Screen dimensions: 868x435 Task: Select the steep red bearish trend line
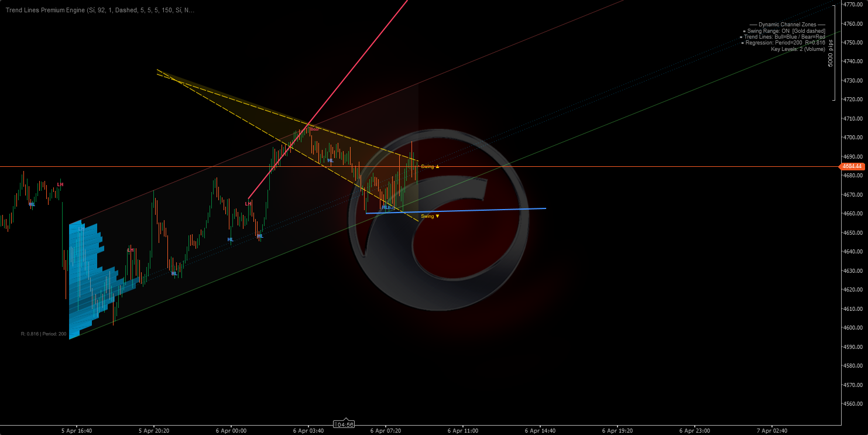pos(351,69)
